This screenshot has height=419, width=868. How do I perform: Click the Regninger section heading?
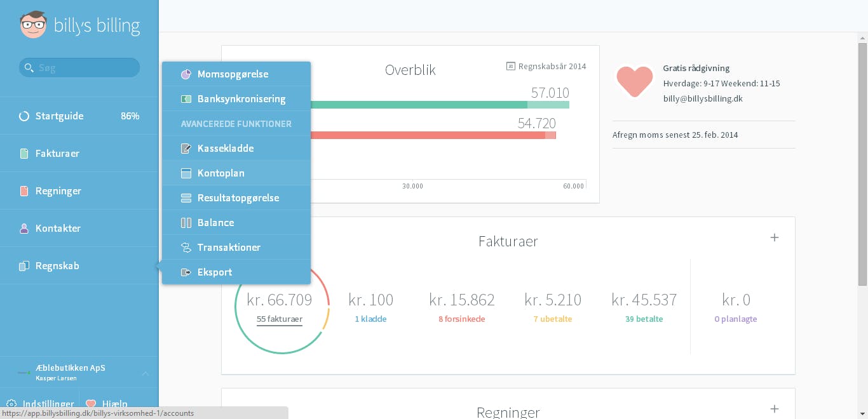(508, 412)
